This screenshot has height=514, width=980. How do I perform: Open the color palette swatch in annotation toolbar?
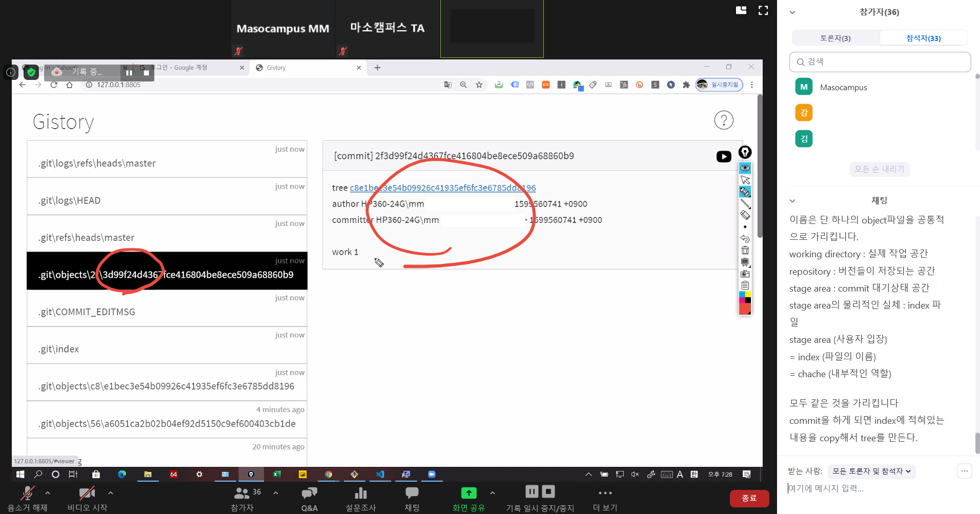(745, 297)
